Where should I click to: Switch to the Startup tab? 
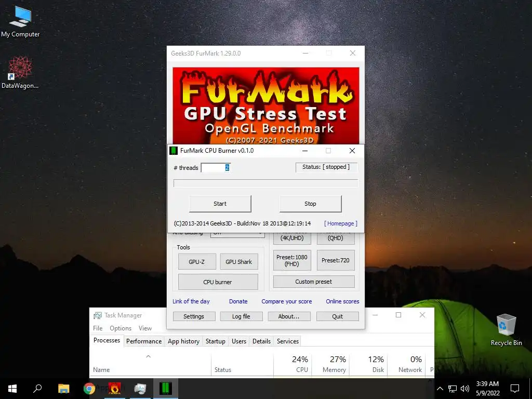click(x=216, y=341)
